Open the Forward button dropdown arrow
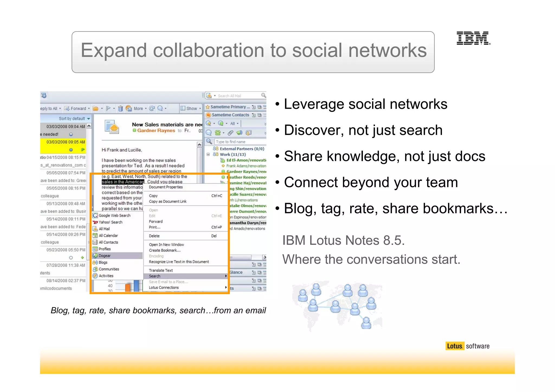This screenshot has width=555, height=392. pyautogui.click(x=89, y=109)
